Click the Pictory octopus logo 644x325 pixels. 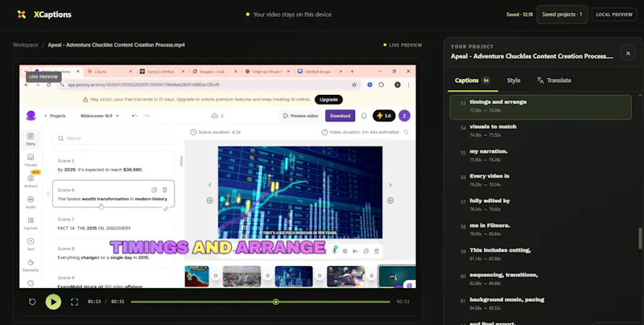[31, 116]
